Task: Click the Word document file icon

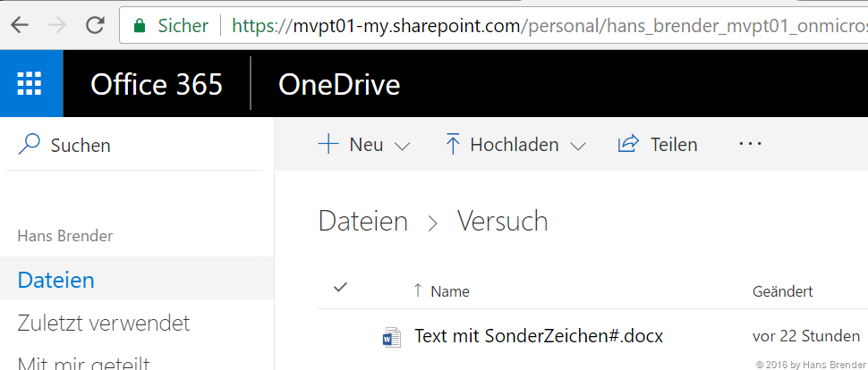Action: click(x=391, y=337)
